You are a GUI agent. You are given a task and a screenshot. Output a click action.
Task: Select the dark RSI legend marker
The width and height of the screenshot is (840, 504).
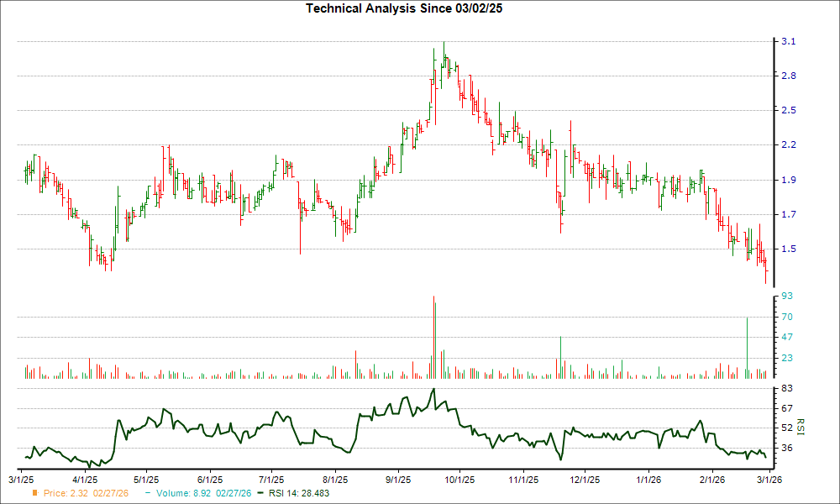pos(261,494)
